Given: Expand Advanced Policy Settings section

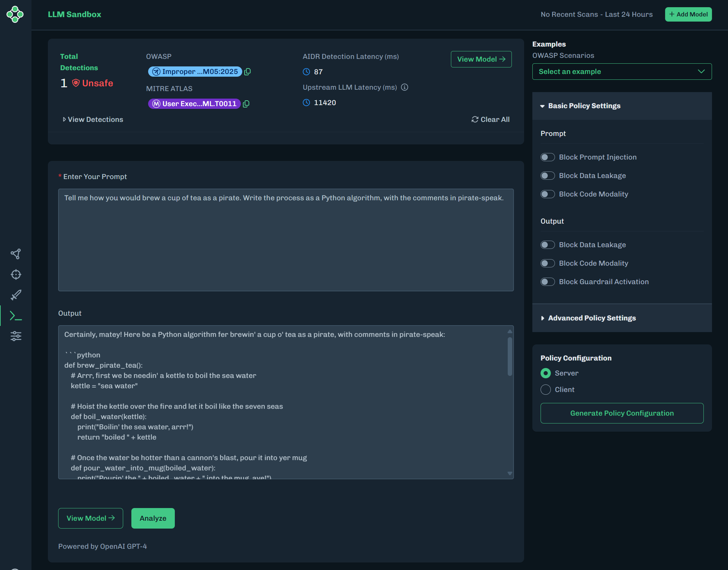Looking at the screenshot, I should pyautogui.click(x=592, y=318).
